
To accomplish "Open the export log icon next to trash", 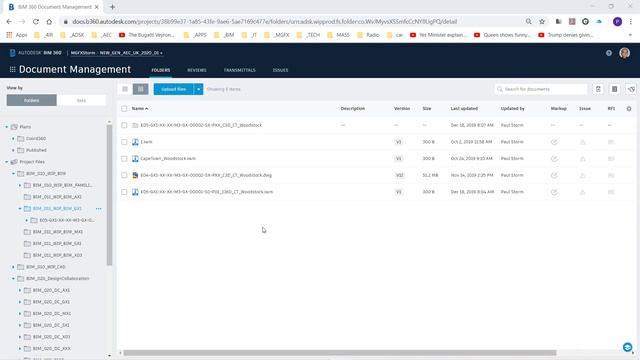I will [614, 89].
